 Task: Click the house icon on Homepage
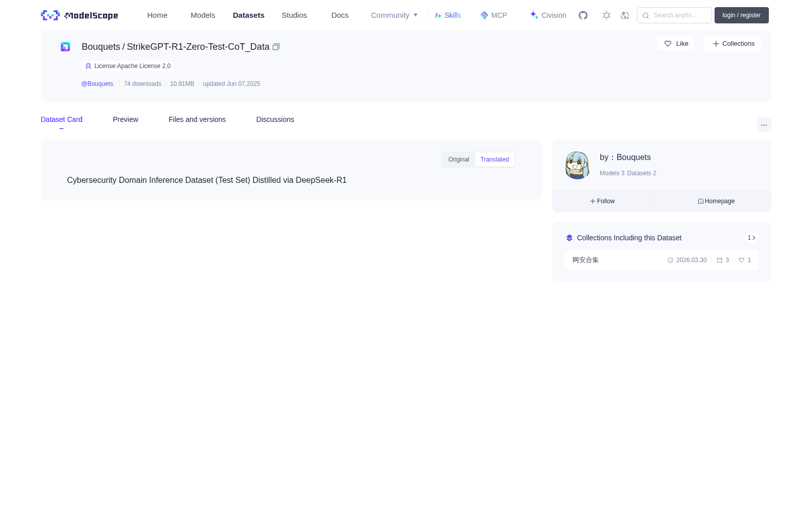pyautogui.click(x=701, y=201)
